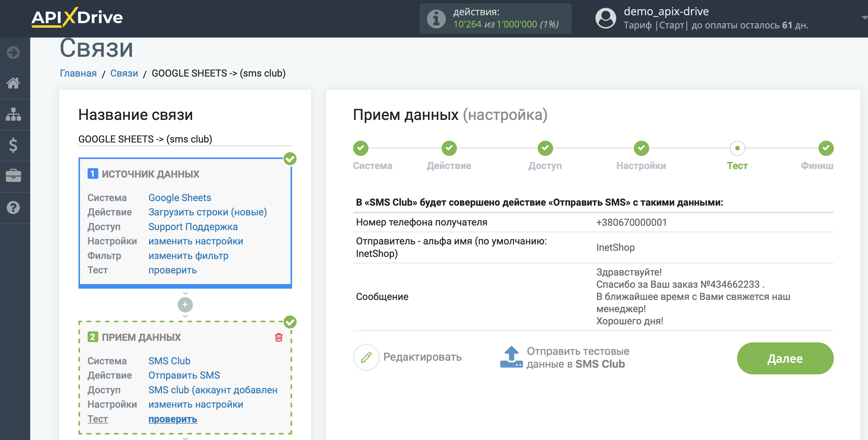Click the demo_apix-drive username
The width and height of the screenshot is (868, 440).
tap(666, 12)
